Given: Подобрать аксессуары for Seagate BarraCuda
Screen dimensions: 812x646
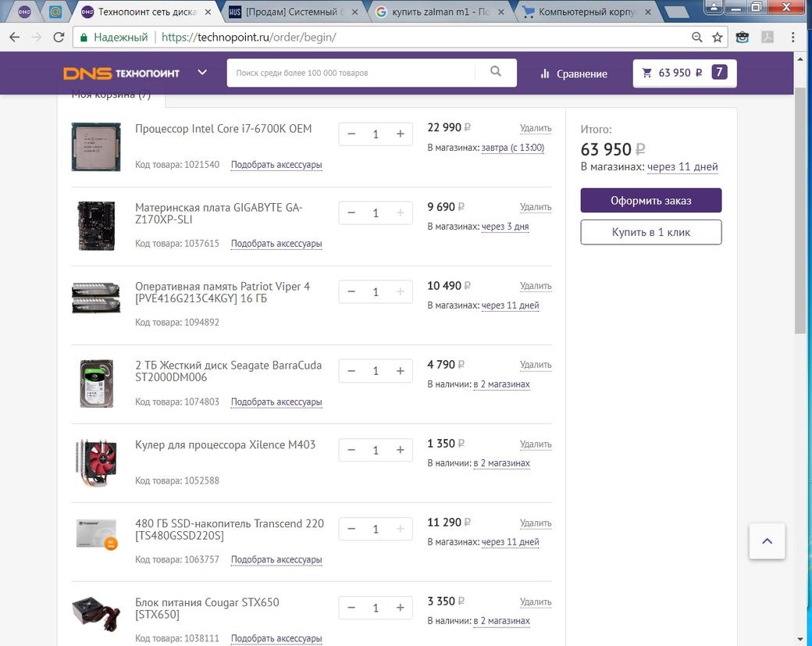Looking at the screenshot, I should 276,402.
